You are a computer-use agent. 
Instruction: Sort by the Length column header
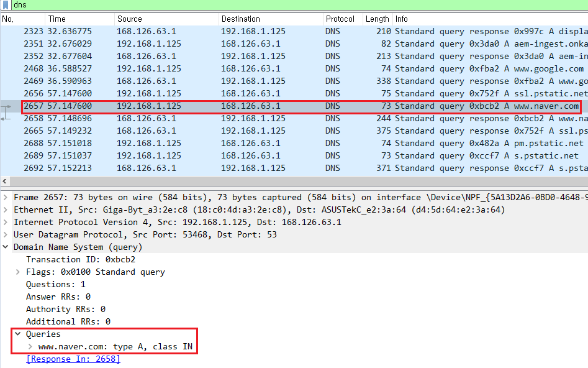[378, 19]
